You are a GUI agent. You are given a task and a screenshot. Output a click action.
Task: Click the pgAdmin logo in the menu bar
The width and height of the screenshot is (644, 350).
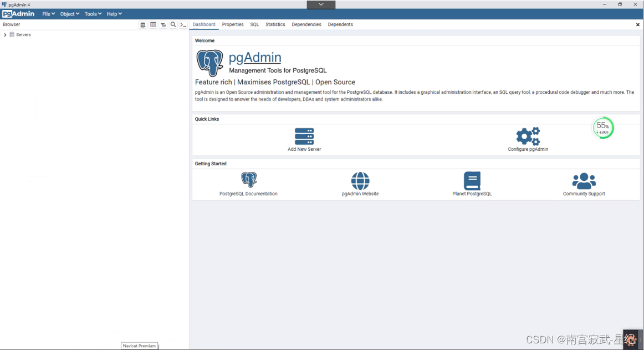pyautogui.click(x=18, y=13)
